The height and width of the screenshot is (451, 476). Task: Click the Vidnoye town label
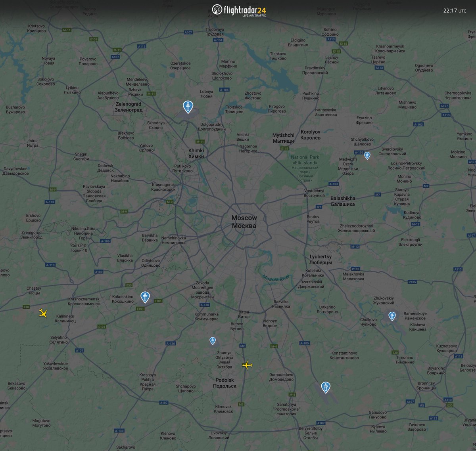270,323
